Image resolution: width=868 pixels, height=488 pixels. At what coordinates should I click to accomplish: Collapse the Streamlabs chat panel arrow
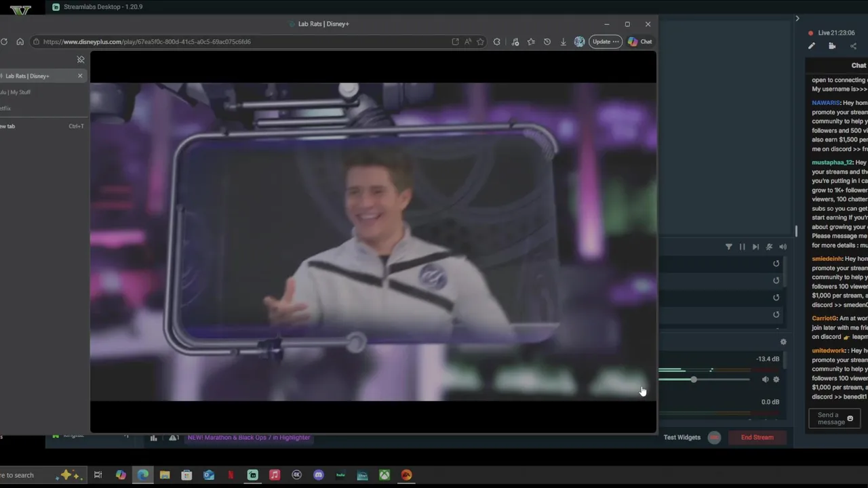pos(797,18)
